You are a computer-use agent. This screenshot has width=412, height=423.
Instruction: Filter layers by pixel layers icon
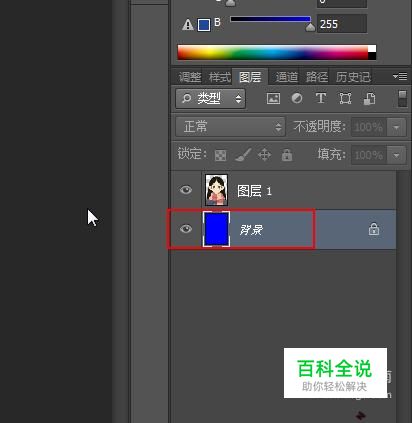pyautogui.click(x=273, y=98)
